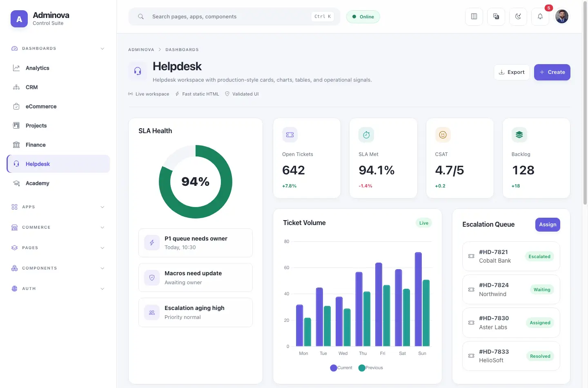Click the page vertical scrollbar
588x388 pixels.
[585, 102]
